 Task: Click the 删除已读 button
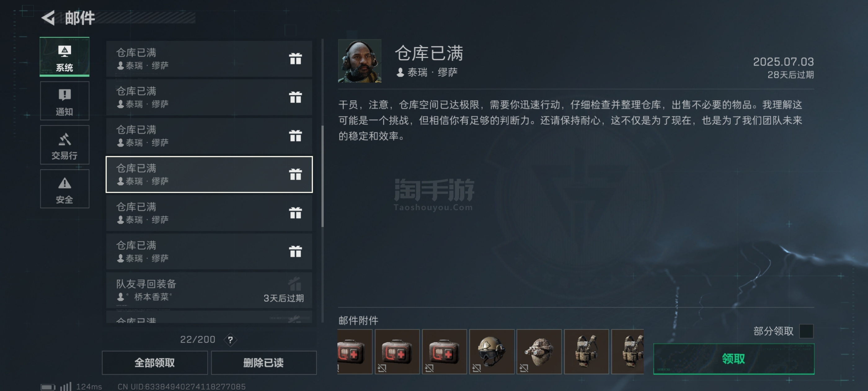[263, 362]
